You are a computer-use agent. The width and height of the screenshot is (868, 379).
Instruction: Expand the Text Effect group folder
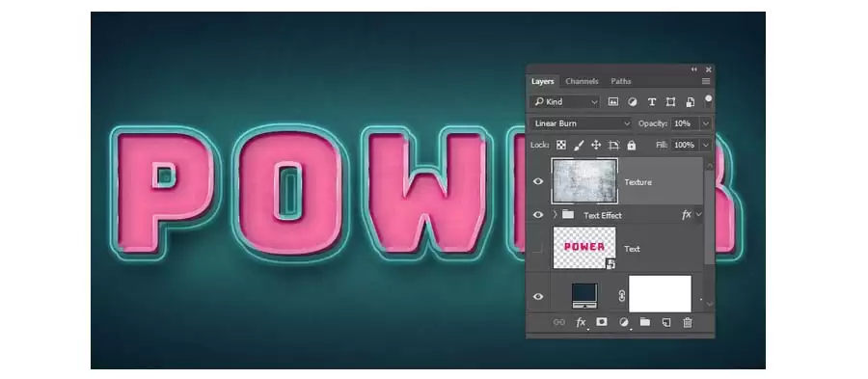pos(555,215)
